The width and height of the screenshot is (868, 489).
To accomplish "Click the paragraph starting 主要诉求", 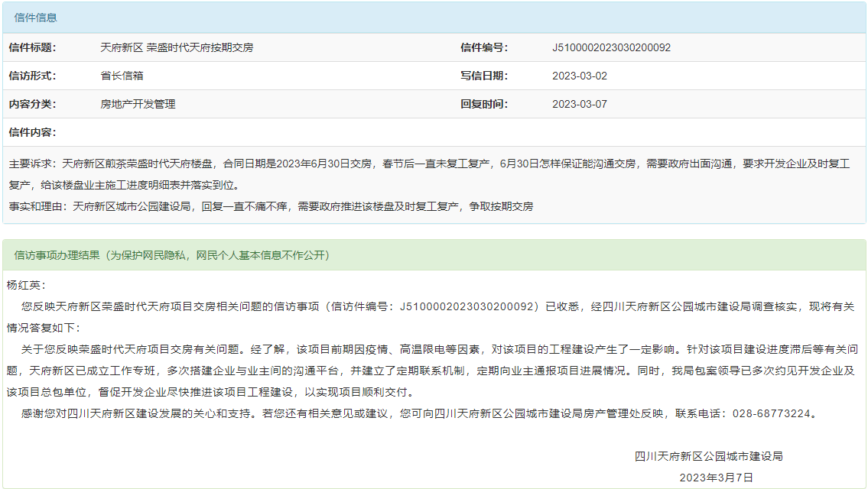I will click(430, 174).
